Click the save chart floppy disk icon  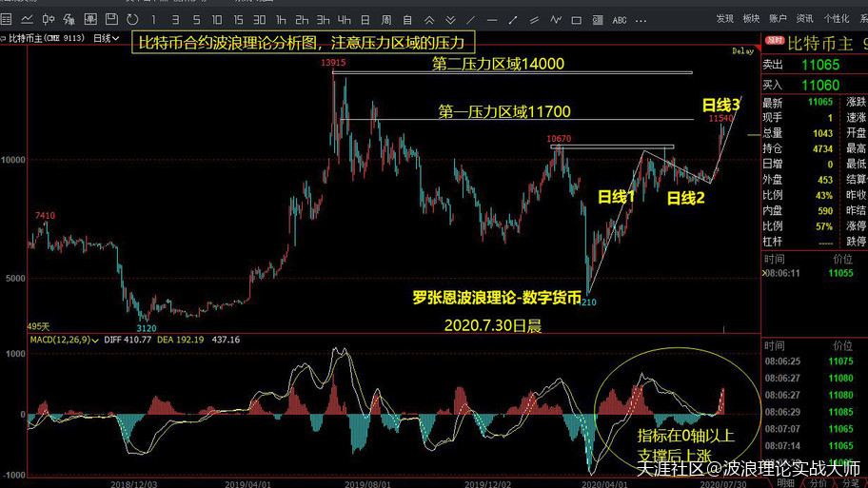(x=111, y=19)
